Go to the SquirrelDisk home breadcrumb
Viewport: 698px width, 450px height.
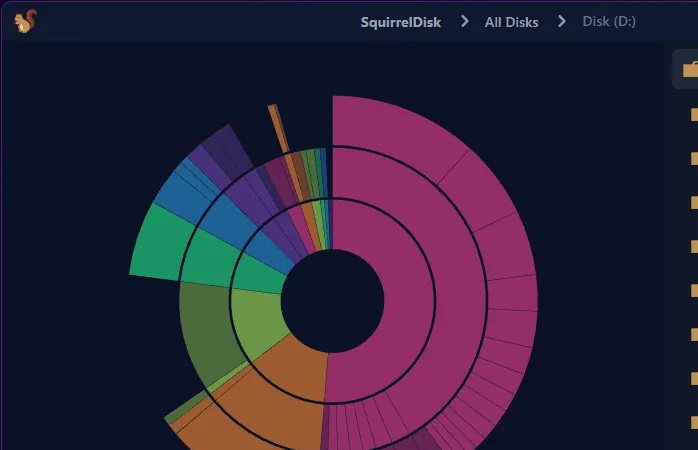point(400,21)
